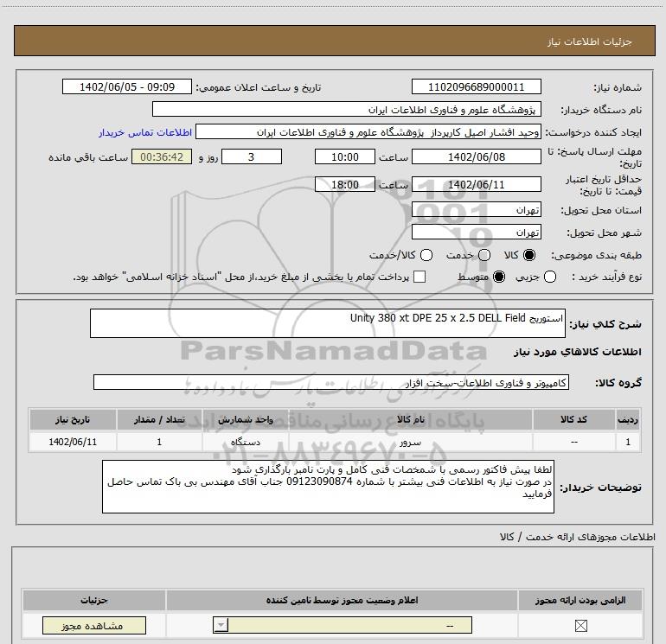Click the جزئیات column header

point(94,600)
